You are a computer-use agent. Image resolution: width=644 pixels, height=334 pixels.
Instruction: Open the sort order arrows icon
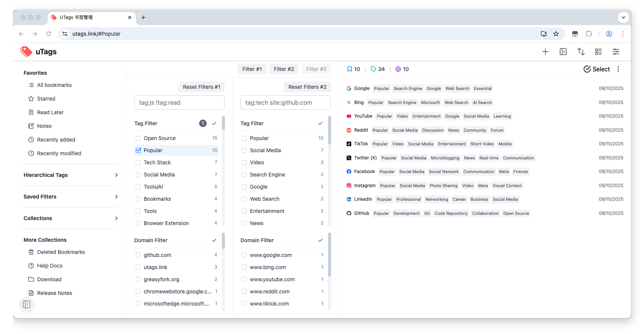click(581, 52)
